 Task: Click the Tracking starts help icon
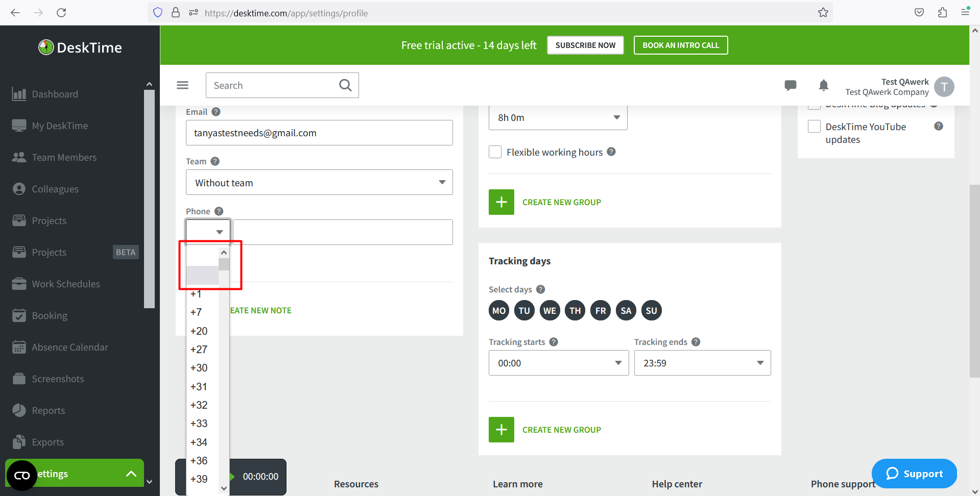pos(554,342)
